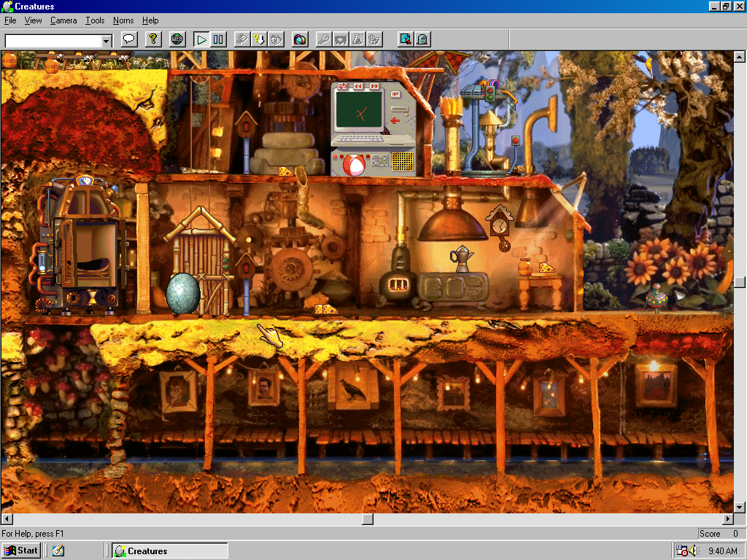This screenshot has height=560, width=747.
Task: Click the Windows Start button
Action: pyautogui.click(x=21, y=551)
